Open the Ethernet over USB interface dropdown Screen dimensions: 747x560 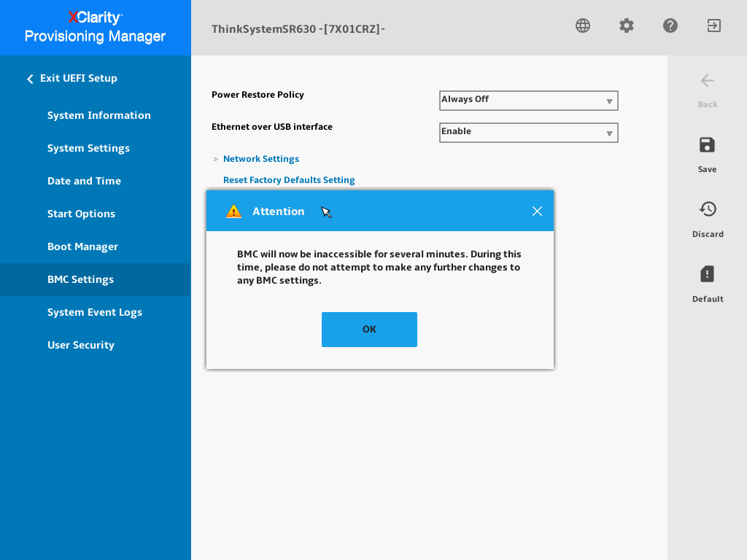528,133
